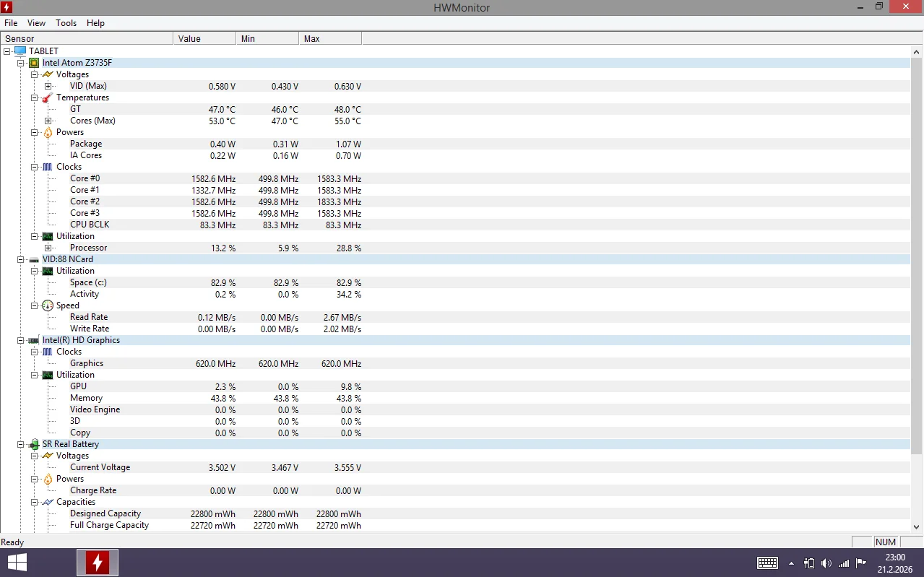Click the NUM indicator in status bar

886,542
